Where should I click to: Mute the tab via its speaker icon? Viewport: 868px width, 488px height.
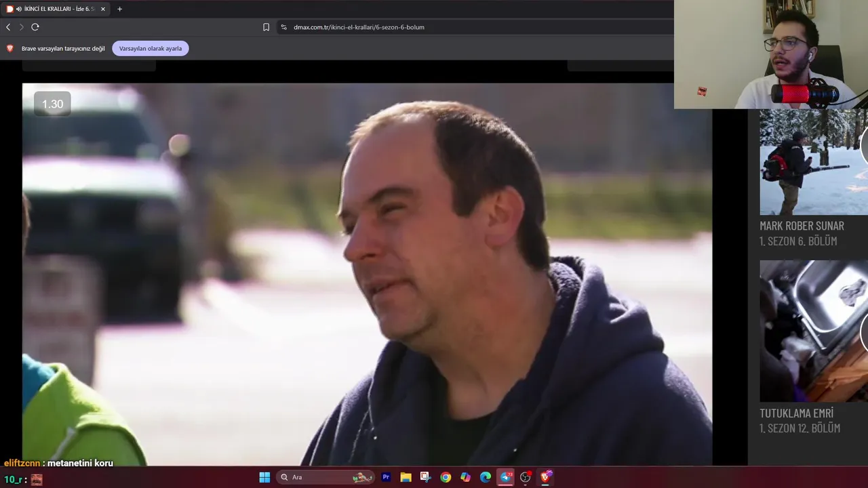point(18,9)
